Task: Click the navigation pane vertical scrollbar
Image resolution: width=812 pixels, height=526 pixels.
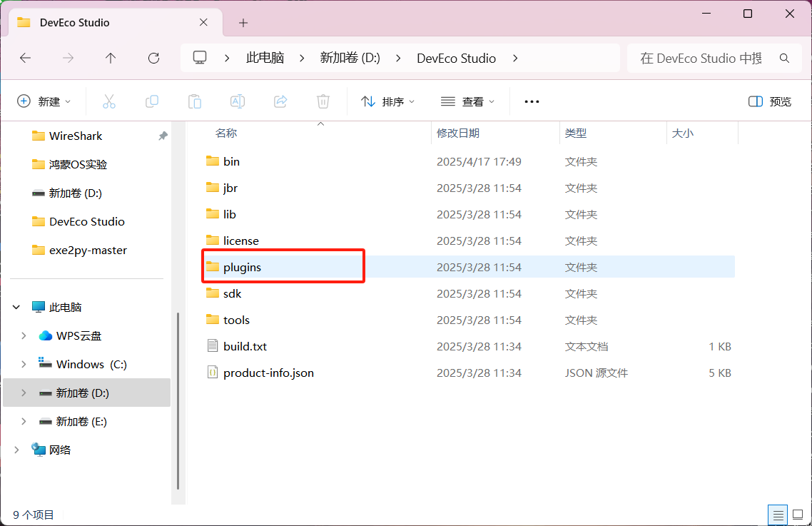Action: click(178, 401)
